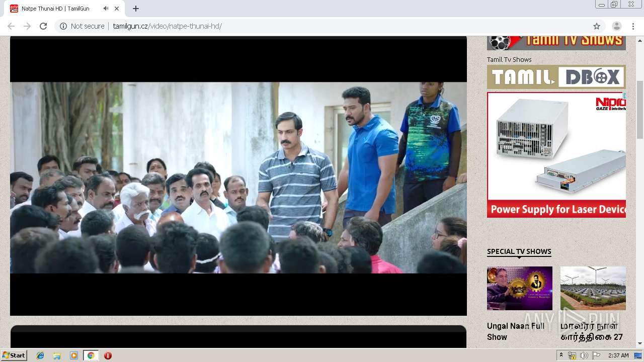644x362 pixels.
Task: Reload the current page
Action: pos(43,26)
